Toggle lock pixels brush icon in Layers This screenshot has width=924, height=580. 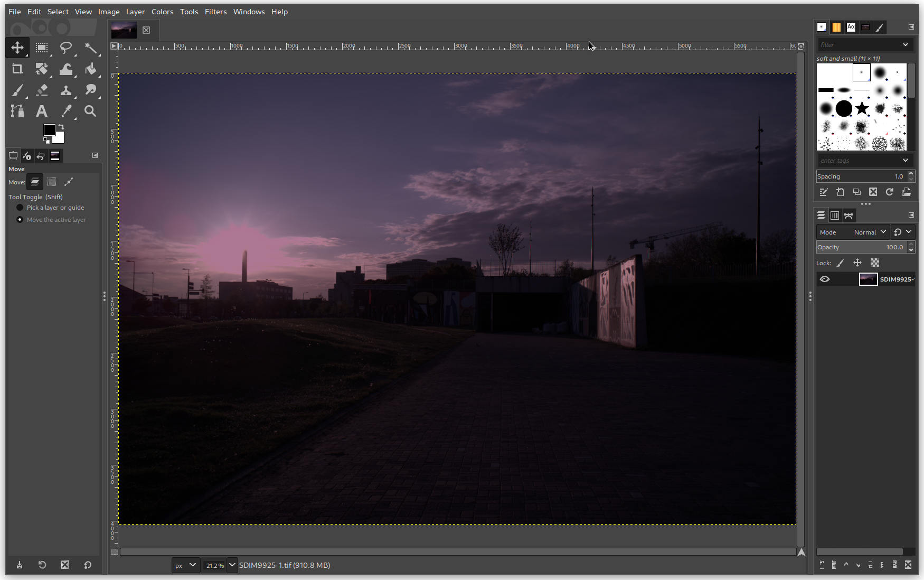(x=841, y=263)
